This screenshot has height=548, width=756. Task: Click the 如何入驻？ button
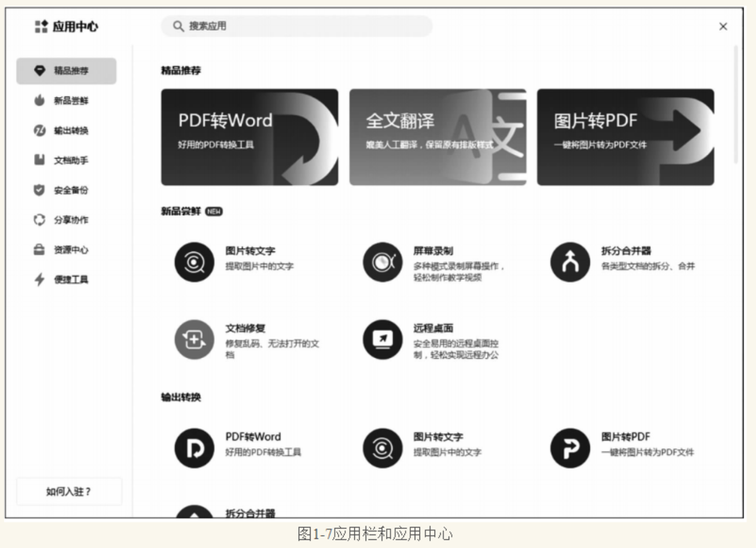[69, 491]
